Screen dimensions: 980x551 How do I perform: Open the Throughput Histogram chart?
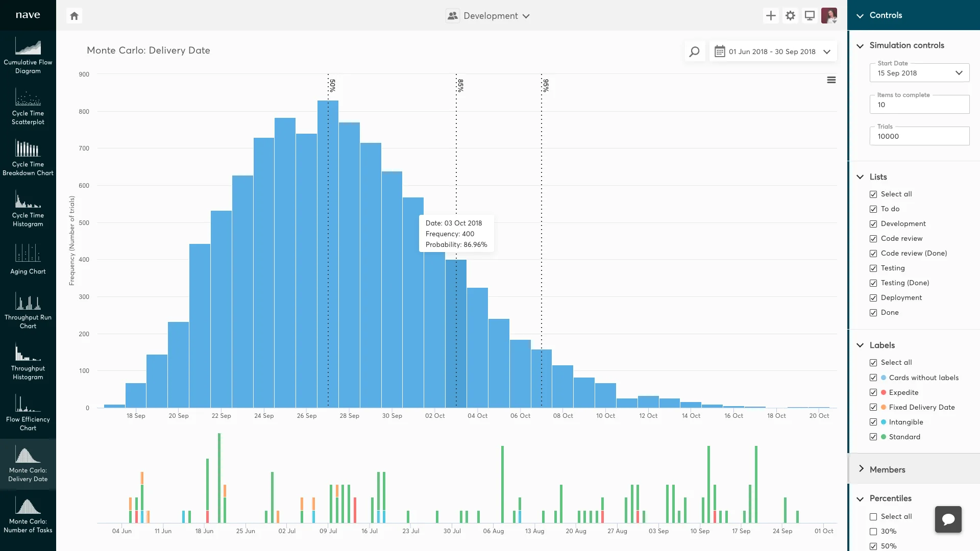[28, 362]
